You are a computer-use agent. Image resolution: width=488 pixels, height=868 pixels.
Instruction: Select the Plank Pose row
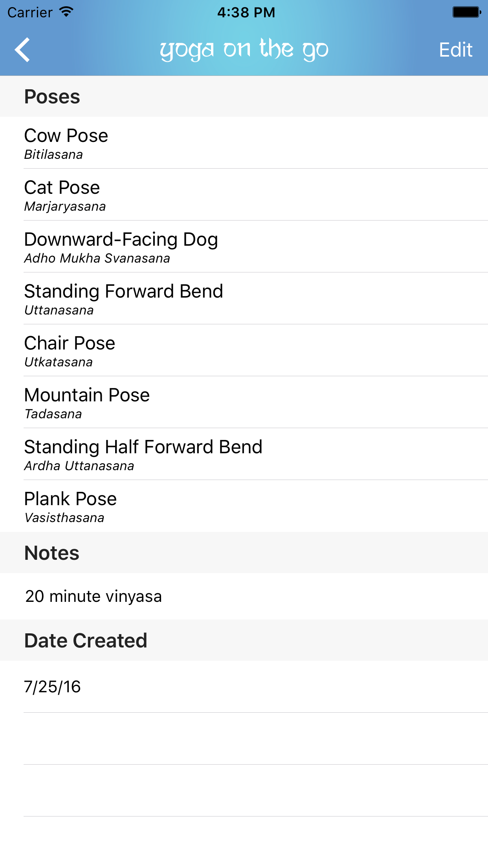tap(244, 506)
